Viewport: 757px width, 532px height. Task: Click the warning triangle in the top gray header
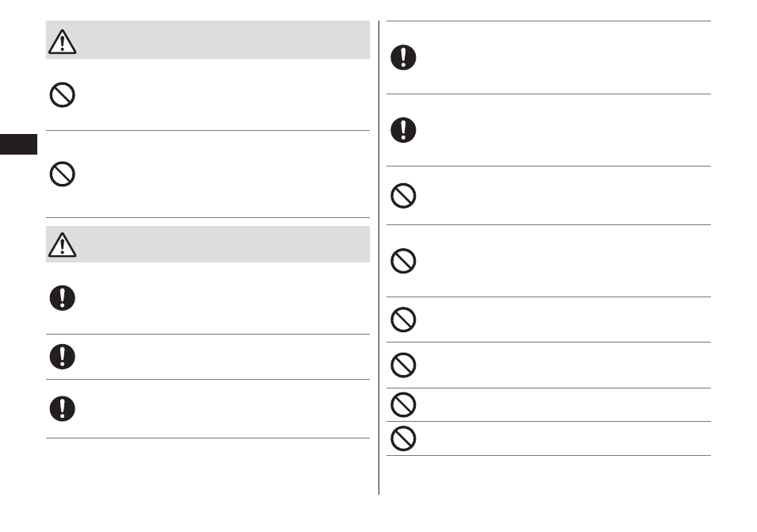pyautogui.click(x=62, y=41)
